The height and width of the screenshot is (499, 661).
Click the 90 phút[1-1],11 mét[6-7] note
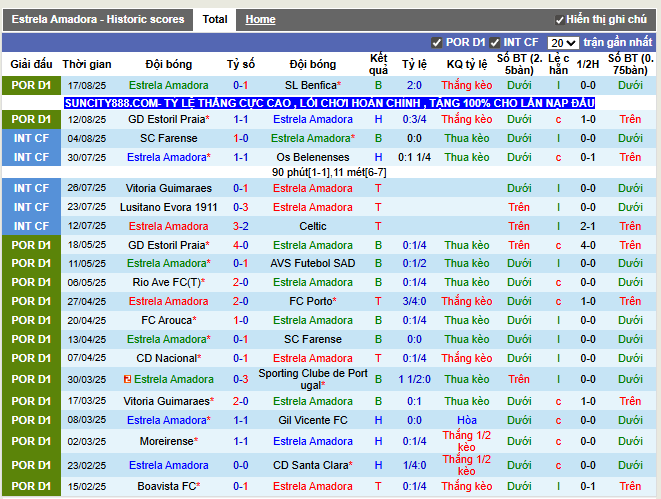click(329, 172)
